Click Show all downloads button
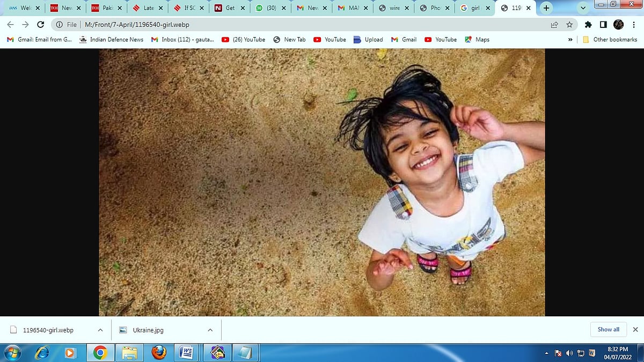 (609, 329)
